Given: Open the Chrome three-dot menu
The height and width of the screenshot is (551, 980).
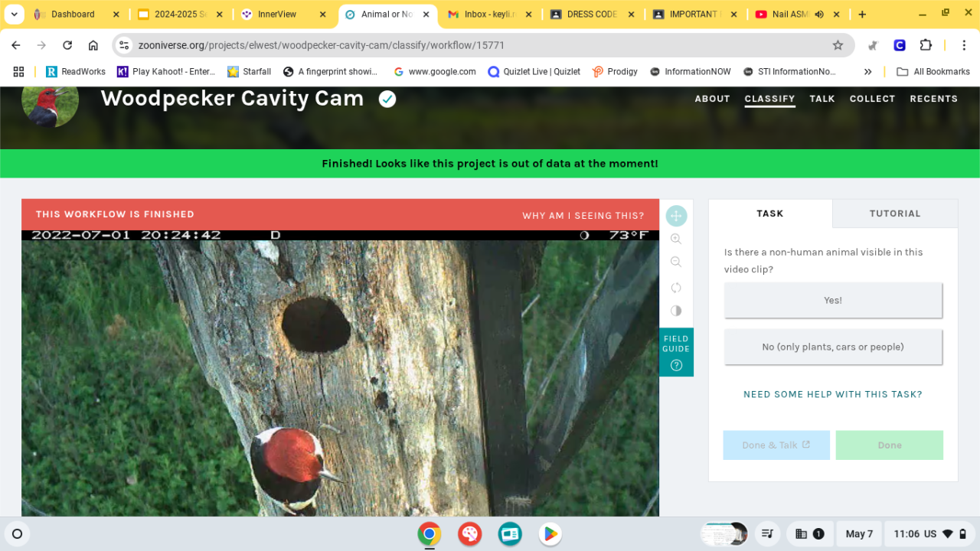Looking at the screenshot, I should click(964, 45).
